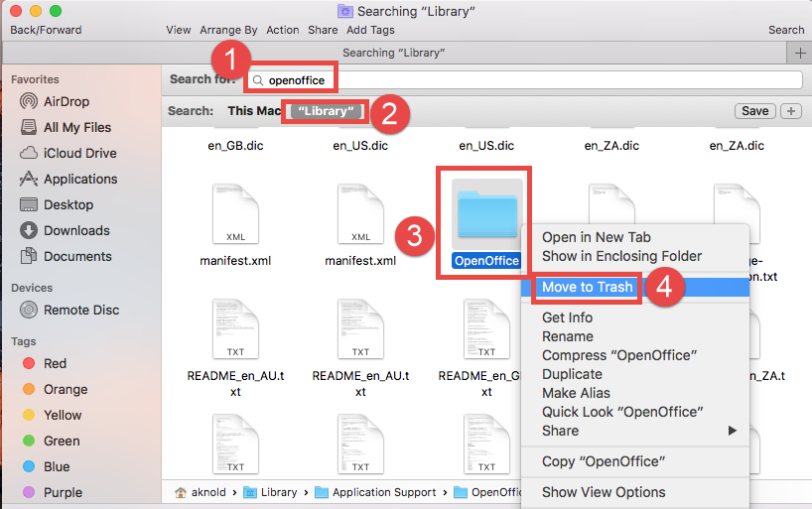Filter by Purple tag

[x=53, y=492]
